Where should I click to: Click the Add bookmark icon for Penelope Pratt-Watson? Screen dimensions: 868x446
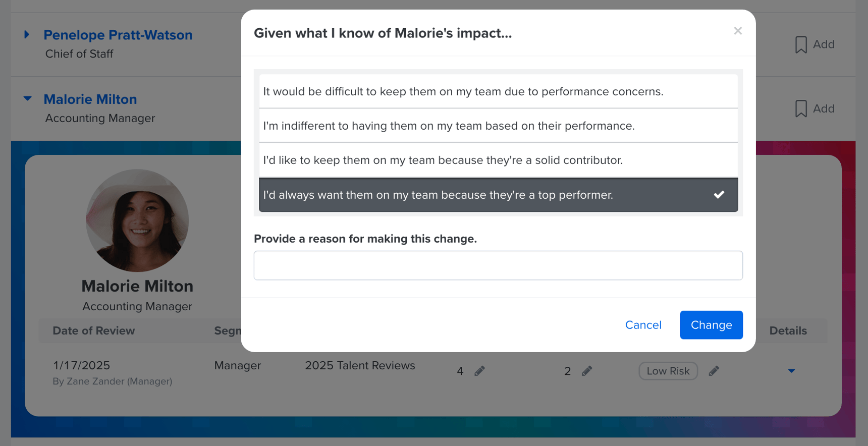(x=801, y=44)
